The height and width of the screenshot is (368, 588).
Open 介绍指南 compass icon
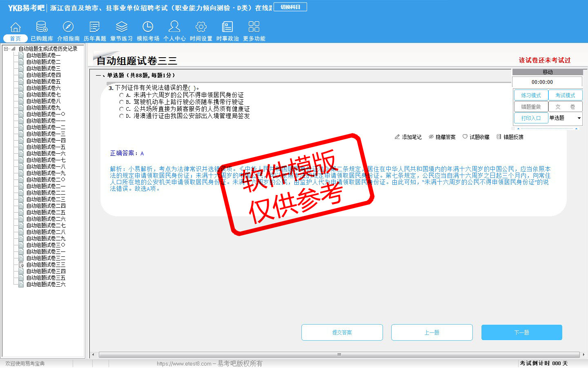(x=68, y=27)
